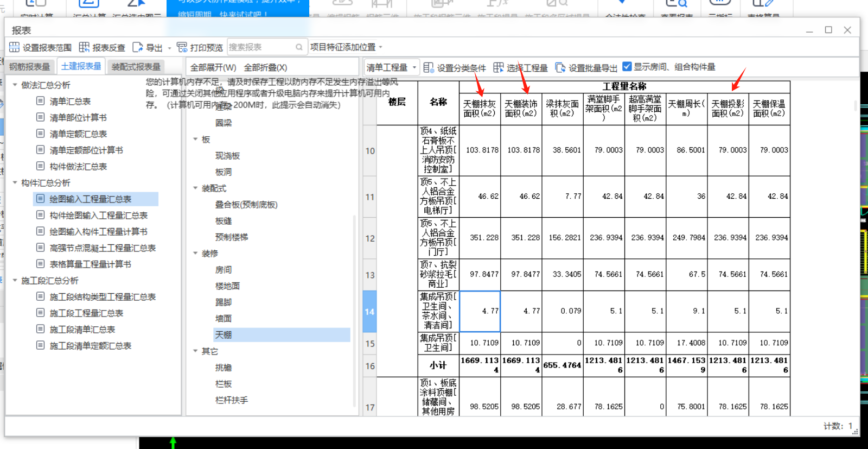868x449 pixels.
Task: Select 施工段清单定额汇总表 report icon
Action: click(40, 345)
